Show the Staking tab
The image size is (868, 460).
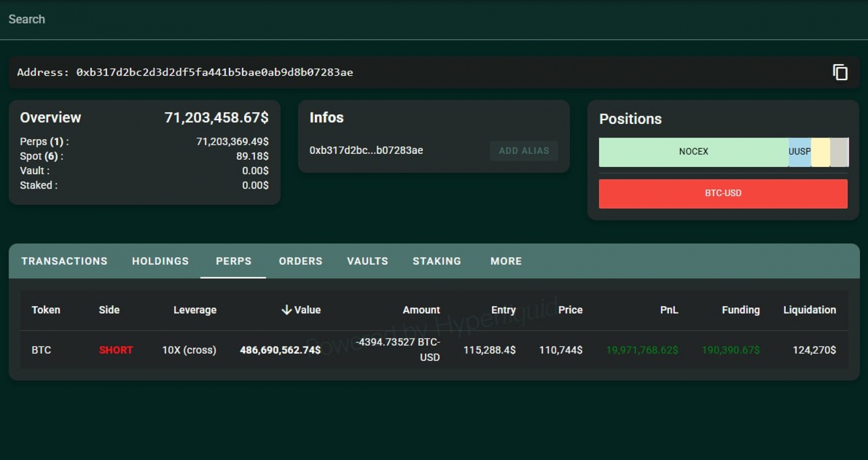437,261
